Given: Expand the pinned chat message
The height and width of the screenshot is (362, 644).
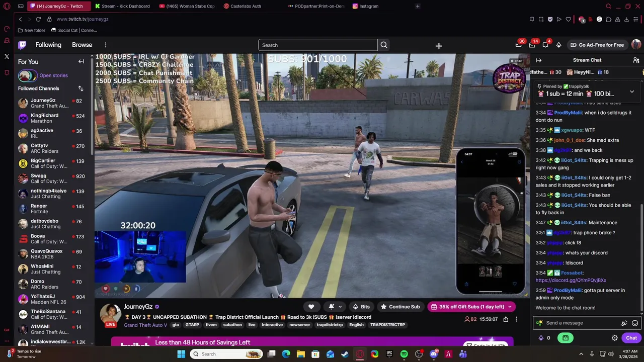Looking at the screenshot, I should click(632, 92).
